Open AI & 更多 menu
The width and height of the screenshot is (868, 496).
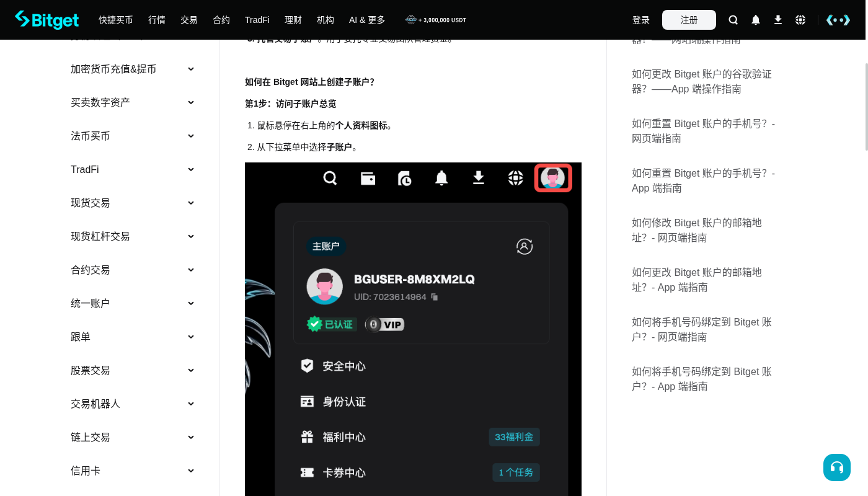pos(367,20)
